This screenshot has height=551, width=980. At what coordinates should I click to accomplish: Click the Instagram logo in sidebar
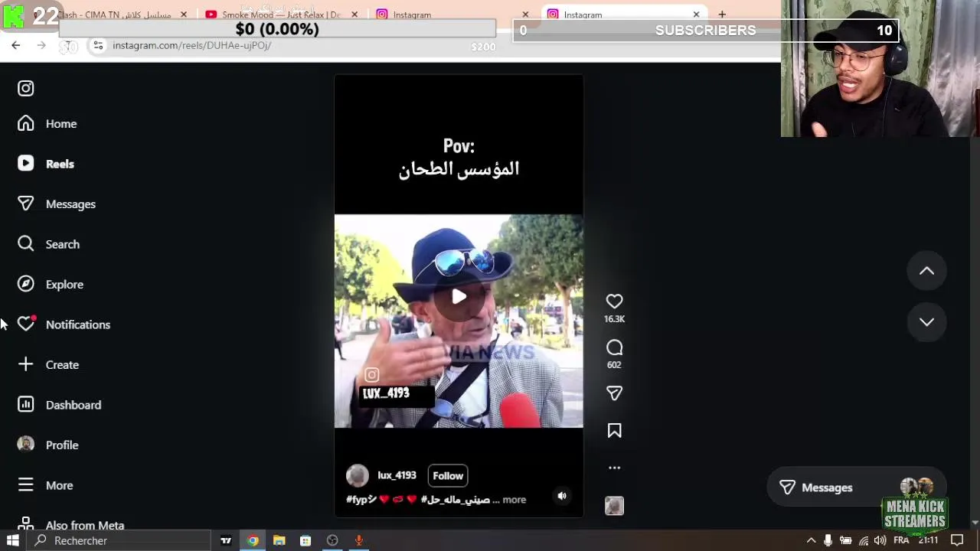tap(26, 88)
